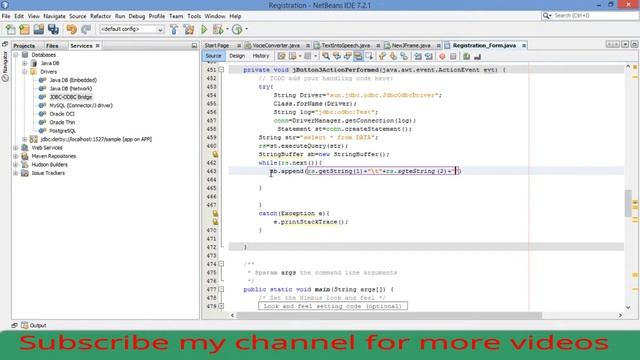This screenshot has width=640, height=360.
Task: Switch to the TextIntoSpeech.java tab
Action: (x=345, y=45)
